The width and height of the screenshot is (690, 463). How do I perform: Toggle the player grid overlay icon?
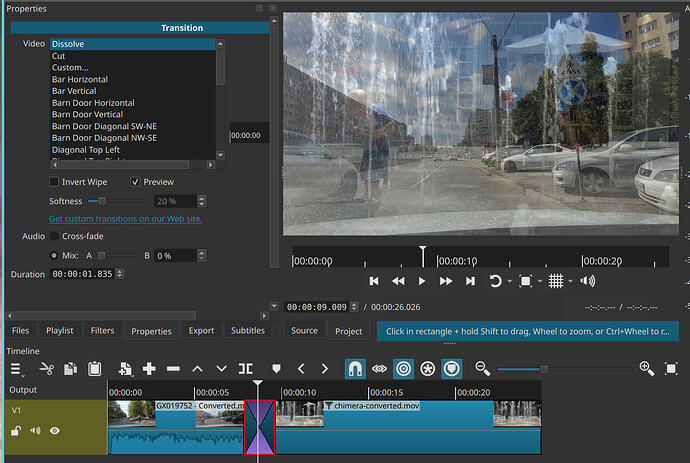click(556, 281)
